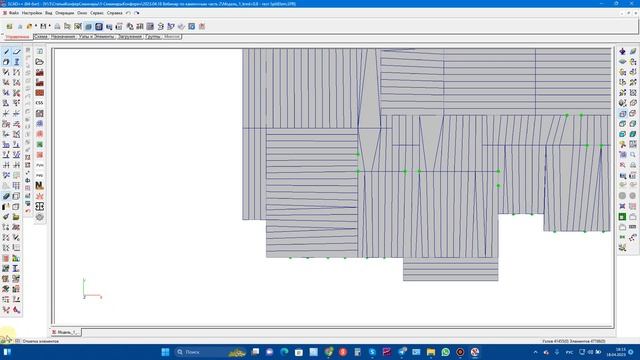Click the open project icon in top toolbar
640x360 pixels.
(29, 27)
